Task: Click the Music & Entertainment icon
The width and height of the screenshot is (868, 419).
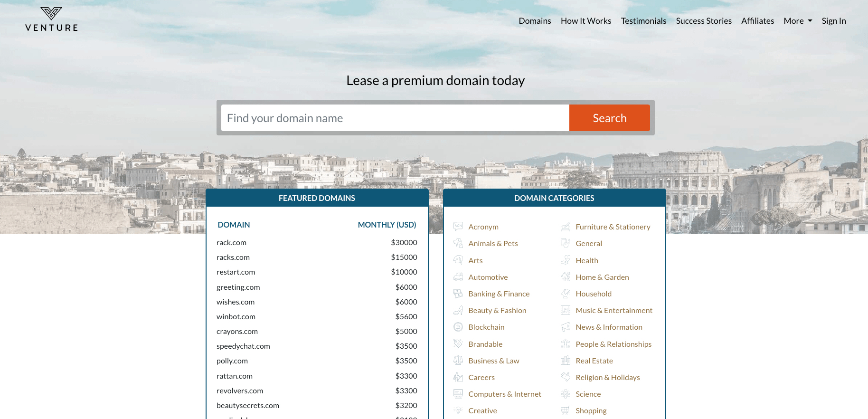Action: (566, 310)
